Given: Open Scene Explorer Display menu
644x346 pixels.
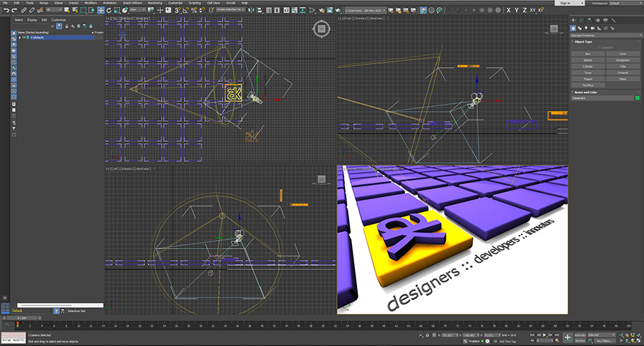Looking at the screenshot, I should pos(32,20).
